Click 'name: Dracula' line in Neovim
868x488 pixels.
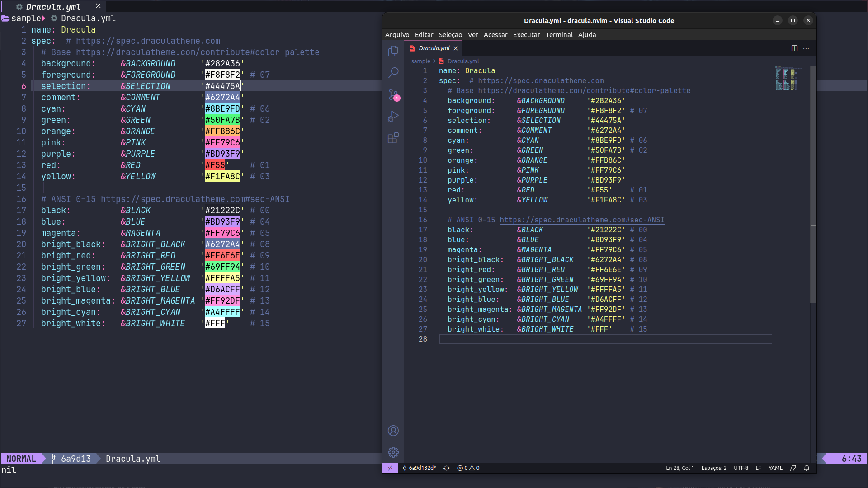[63, 30]
